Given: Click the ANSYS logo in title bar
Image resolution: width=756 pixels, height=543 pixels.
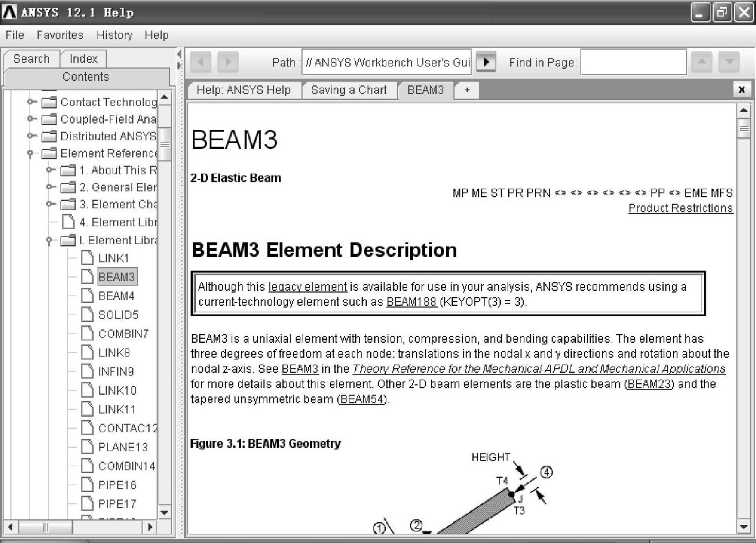Looking at the screenshot, I should 10,12.
